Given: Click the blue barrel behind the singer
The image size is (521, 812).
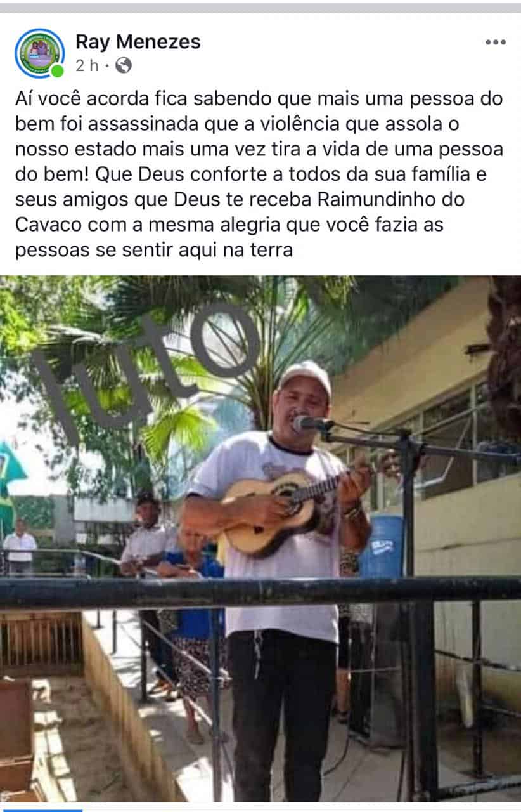Looking at the screenshot, I should pos(383,545).
